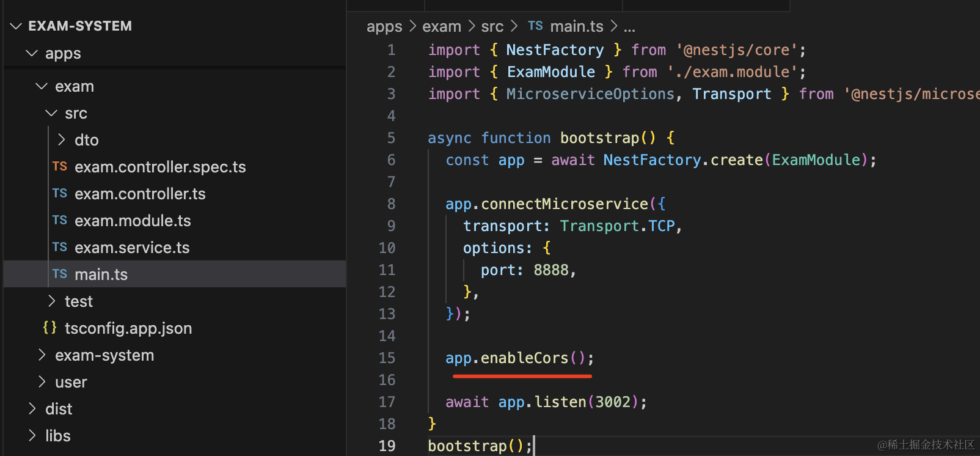
Task: Click the enableCors call
Action: (524, 358)
